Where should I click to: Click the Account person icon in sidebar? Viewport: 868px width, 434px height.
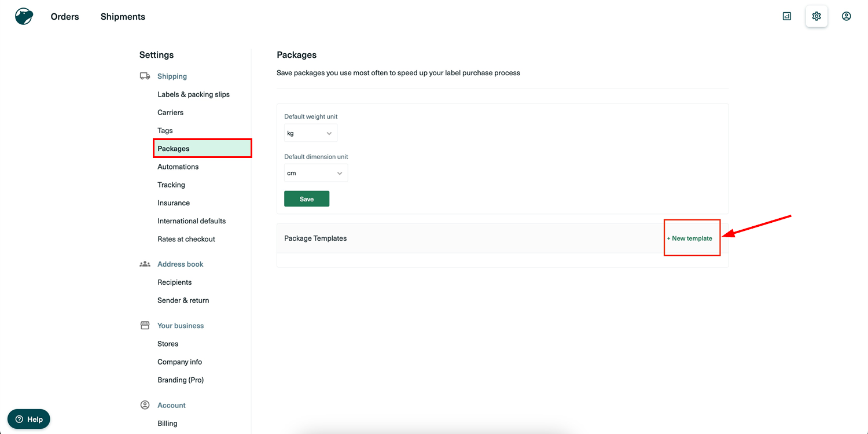click(145, 405)
